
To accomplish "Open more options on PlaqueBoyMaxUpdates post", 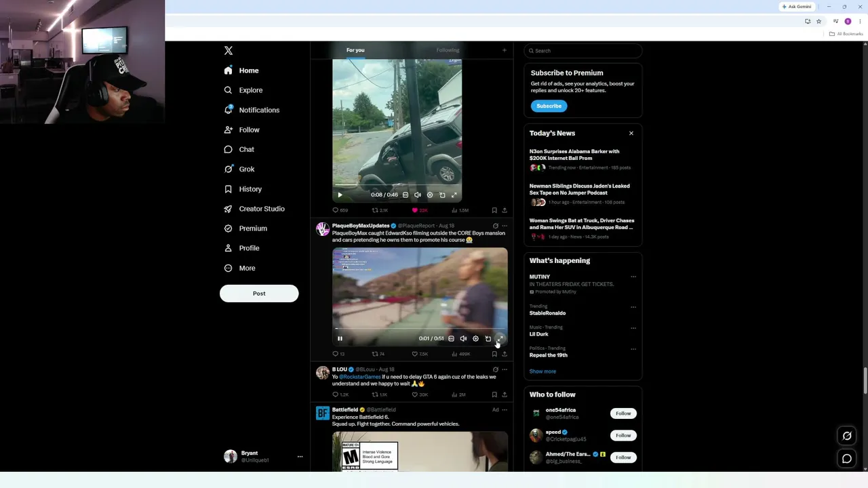I will click(505, 226).
